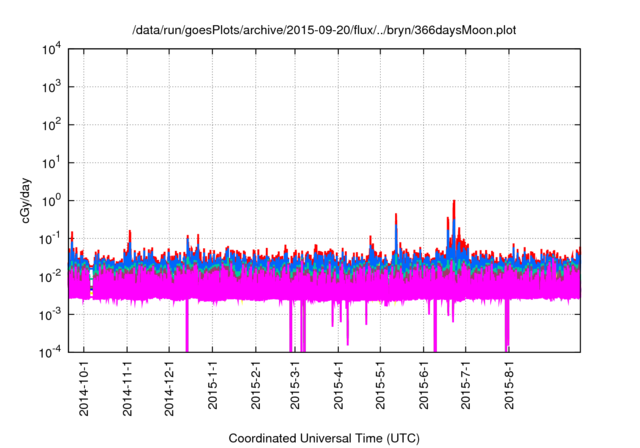Viewport: 640px width, 448px height.
Task: Click the 10^2 y-axis tick label
Action: click(x=52, y=125)
